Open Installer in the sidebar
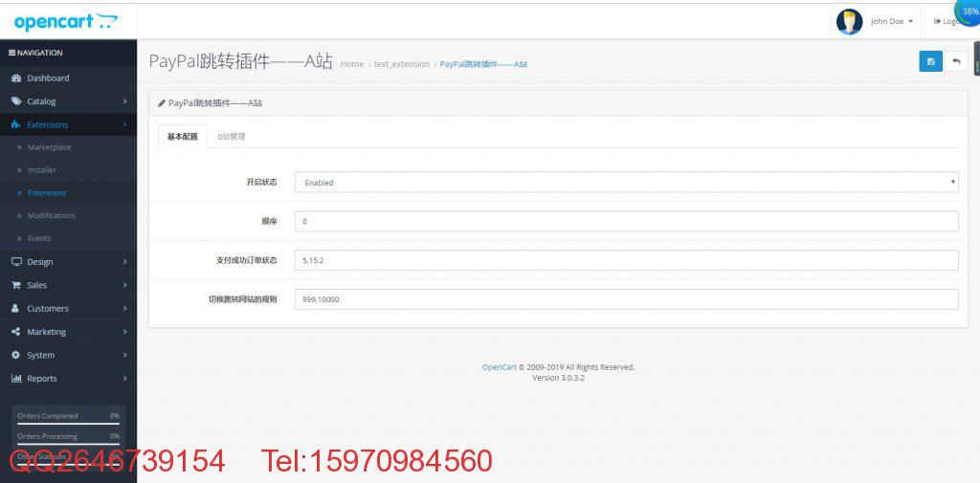The width and height of the screenshot is (980, 483). coord(42,170)
